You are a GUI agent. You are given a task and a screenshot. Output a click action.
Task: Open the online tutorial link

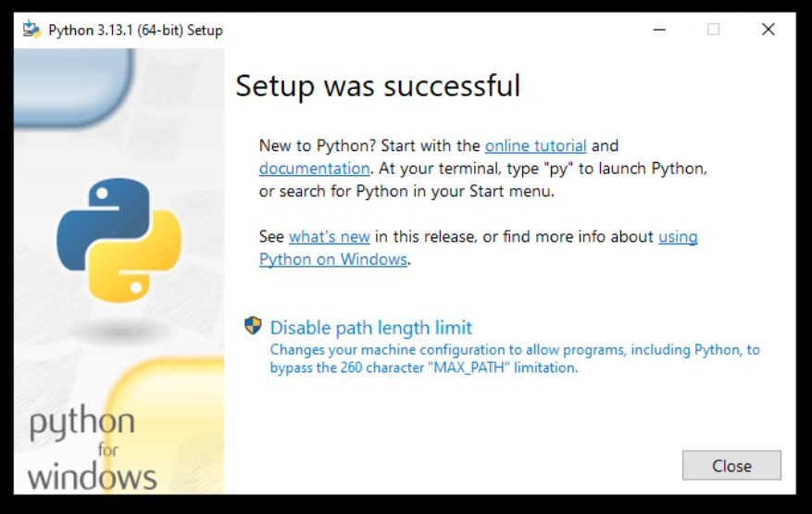(535, 145)
